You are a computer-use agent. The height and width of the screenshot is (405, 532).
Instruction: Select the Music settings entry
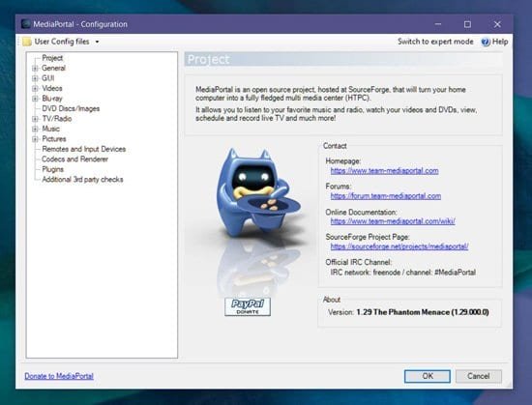(50, 129)
